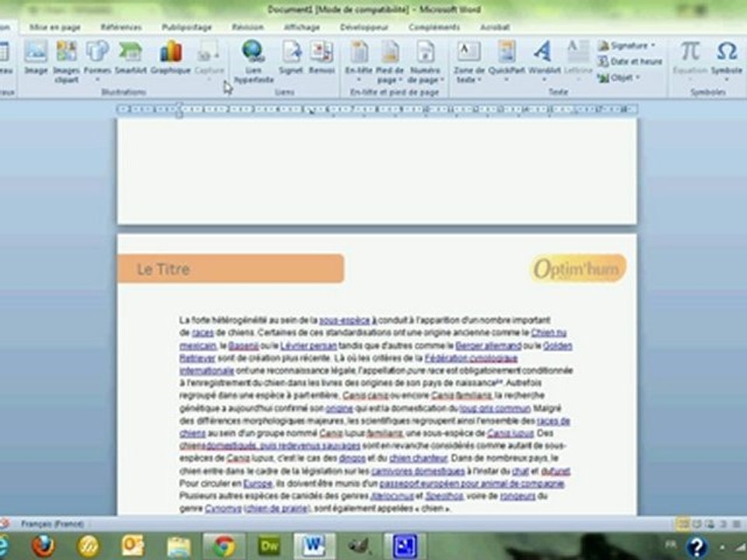The height and width of the screenshot is (560, 747).
Task: Switch to the Publipostage tab
Action: coord(186,27)
